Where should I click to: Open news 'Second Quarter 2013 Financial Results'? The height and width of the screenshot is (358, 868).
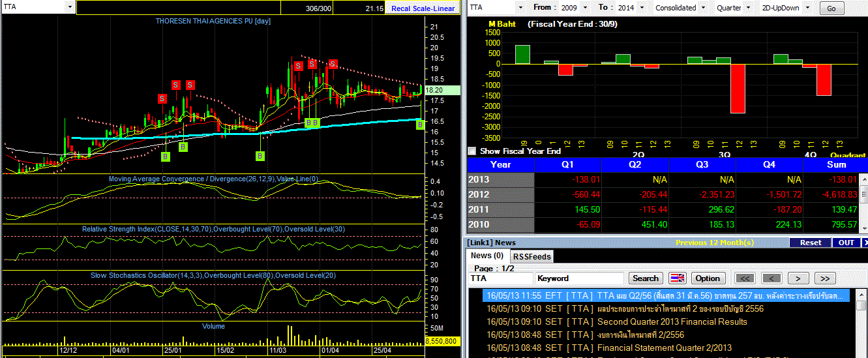pyautogui.click(x=672, y=321)
